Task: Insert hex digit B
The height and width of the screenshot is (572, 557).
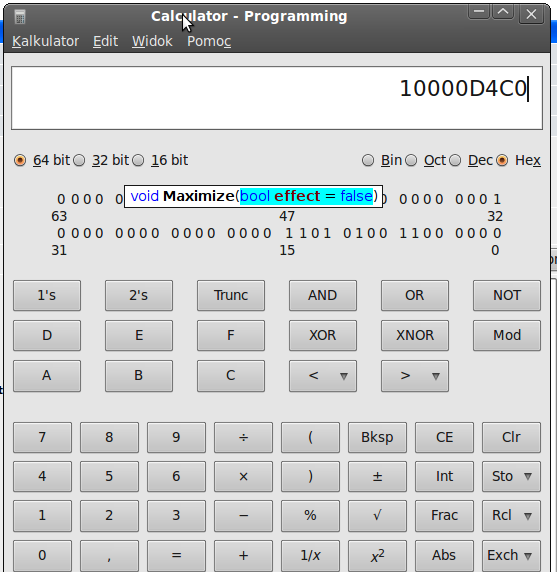Action: (139, 376)
